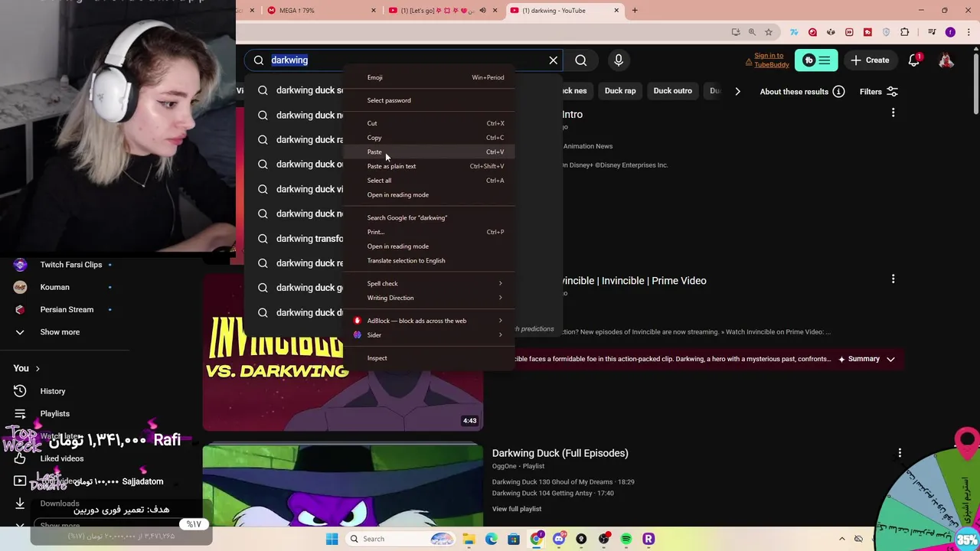Screen dimensions: 980x551
Task: Choose Copy from context menu
Action: tap(429, 138)
